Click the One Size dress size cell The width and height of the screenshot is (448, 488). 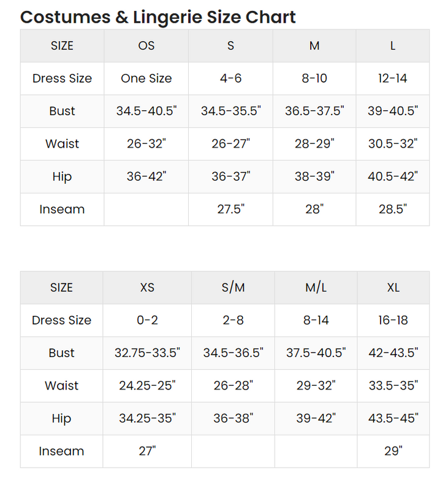(146, 78)
